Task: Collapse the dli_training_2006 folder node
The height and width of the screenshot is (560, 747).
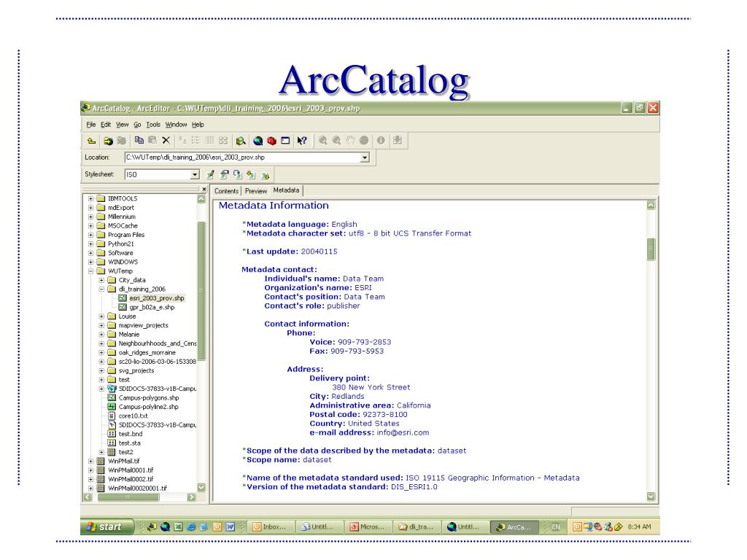Action: 101,289
